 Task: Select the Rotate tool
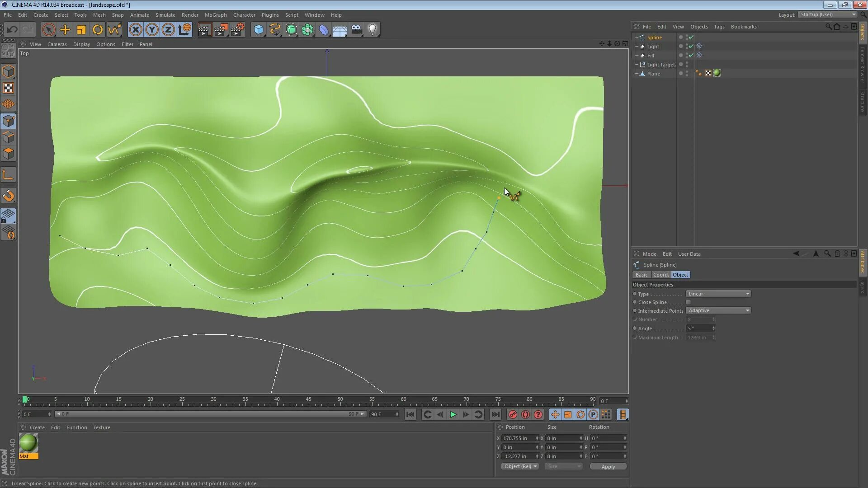98,30
